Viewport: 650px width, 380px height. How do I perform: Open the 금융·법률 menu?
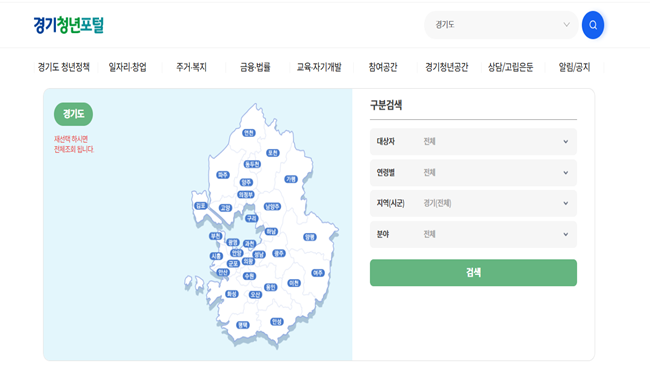click(255, 67)
